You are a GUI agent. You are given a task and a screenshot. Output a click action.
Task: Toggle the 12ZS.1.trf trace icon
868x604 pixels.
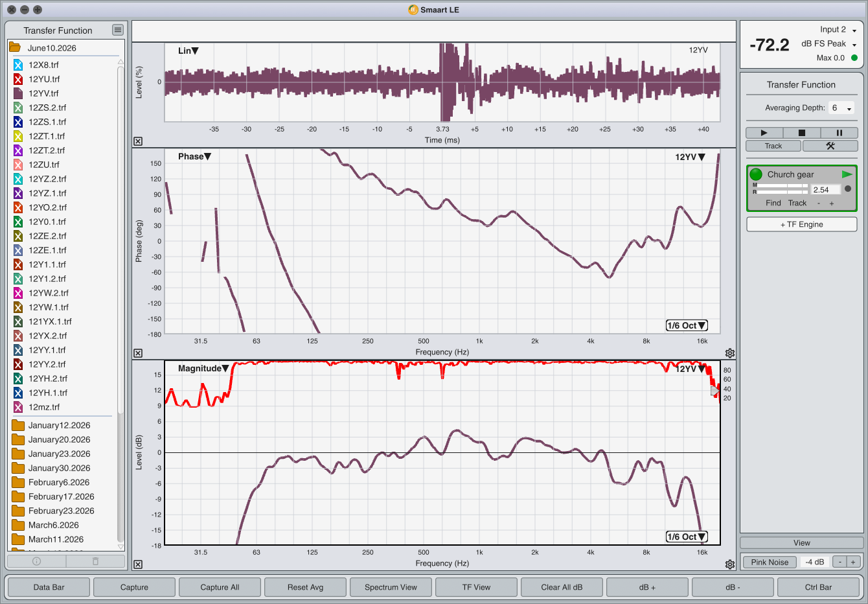(18, 122)
